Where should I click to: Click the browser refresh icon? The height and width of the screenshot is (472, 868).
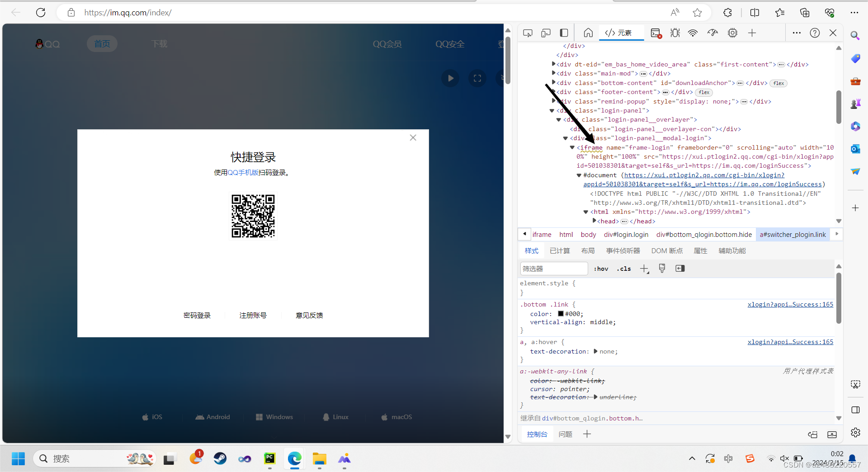[x=41, y=13]
